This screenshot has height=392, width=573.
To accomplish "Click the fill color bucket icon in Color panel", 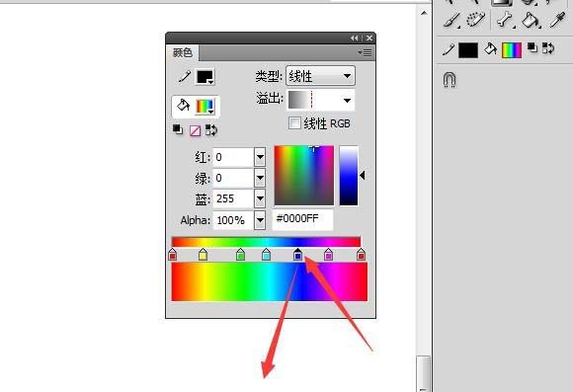I will pyautogui.click(x=183, y=106).
